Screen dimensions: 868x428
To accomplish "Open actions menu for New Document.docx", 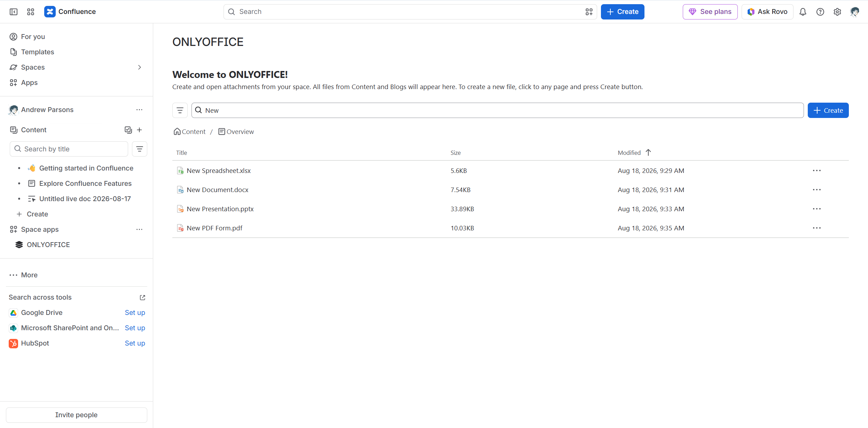I will point(817,190).
